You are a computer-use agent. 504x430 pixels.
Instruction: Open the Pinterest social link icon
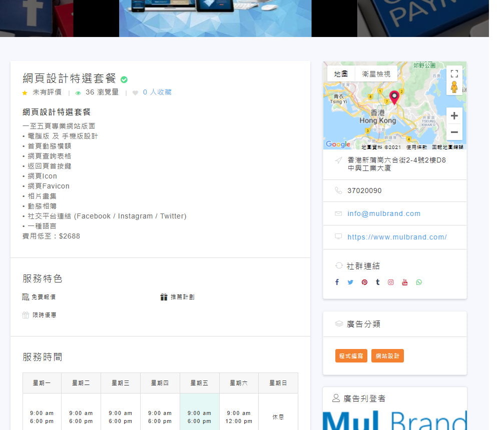(x=364, y=282)
